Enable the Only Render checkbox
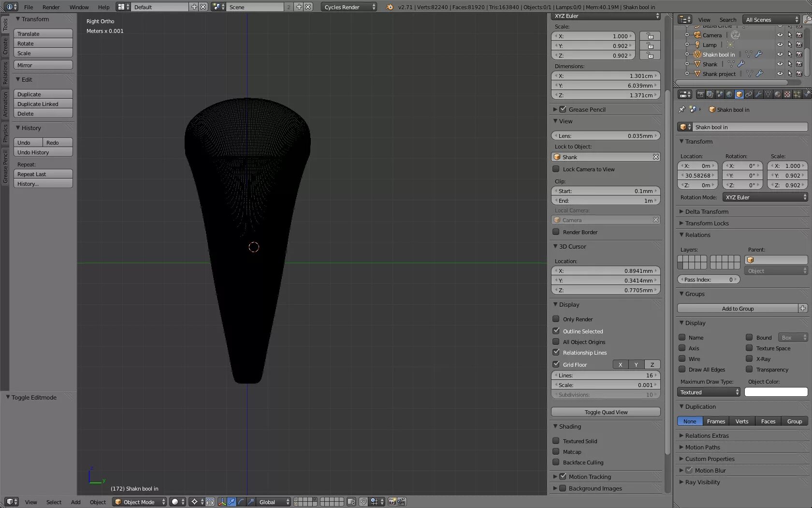 click(x=556, y=319)
